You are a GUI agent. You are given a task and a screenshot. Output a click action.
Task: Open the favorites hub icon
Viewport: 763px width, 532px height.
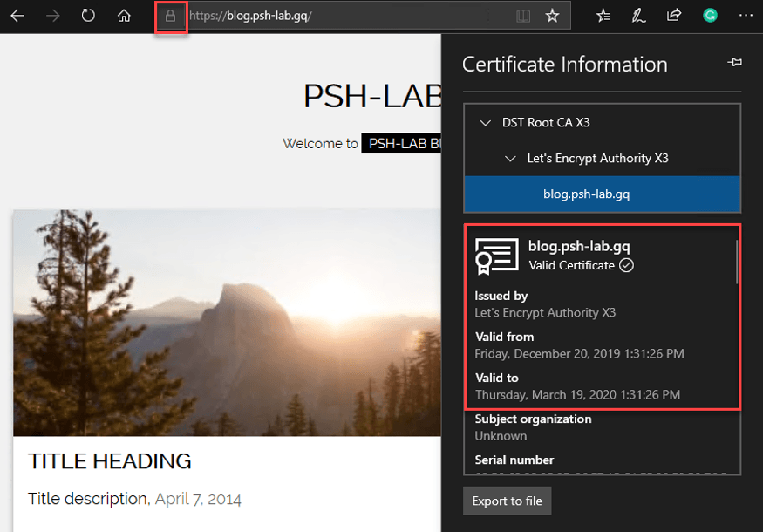(x=603, y=16)
